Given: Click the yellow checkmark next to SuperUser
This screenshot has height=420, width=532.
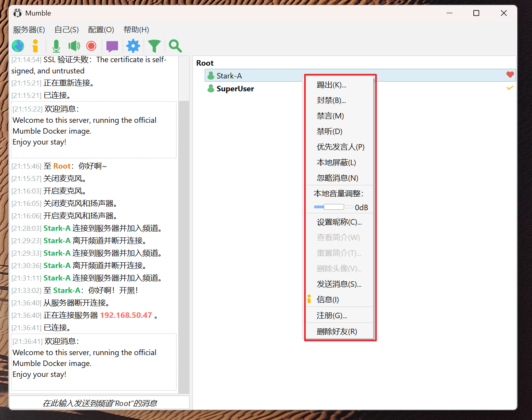Looking at the screenshot, I should coord(510,88).
